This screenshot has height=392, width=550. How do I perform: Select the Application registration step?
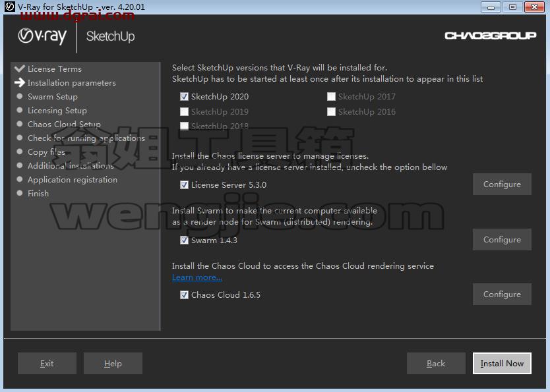point(73,179)
